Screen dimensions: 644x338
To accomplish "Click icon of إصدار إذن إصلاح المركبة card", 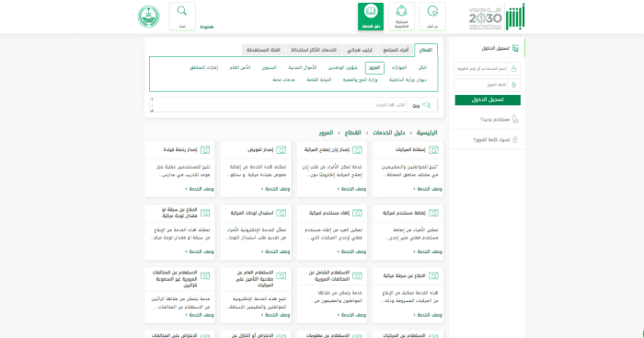I will click(357, 150).
